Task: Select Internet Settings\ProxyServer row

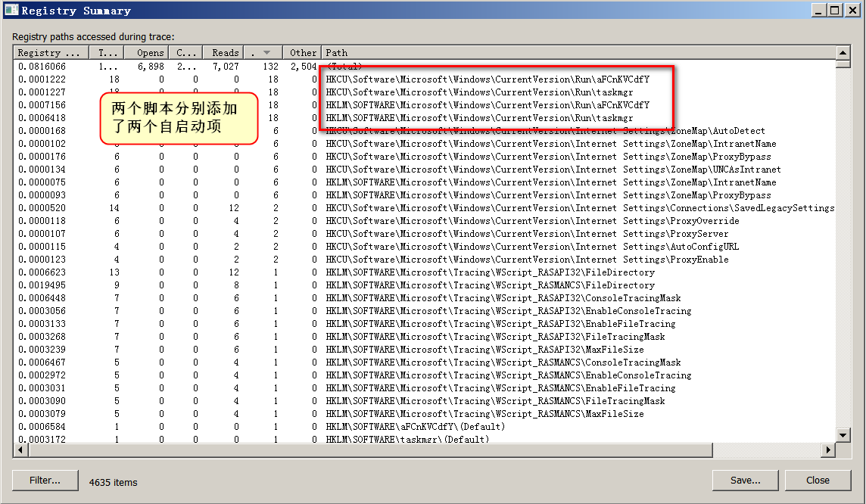Action: click(x=425, y=234)
